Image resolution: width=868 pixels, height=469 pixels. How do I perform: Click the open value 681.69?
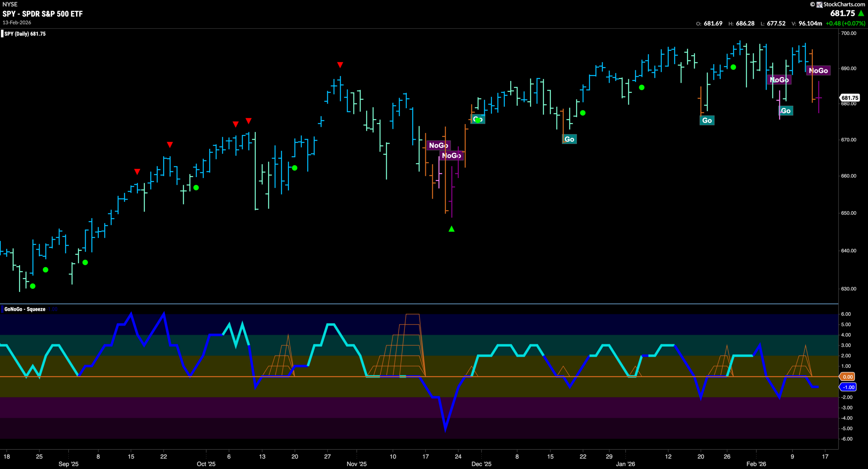(713, 23)
